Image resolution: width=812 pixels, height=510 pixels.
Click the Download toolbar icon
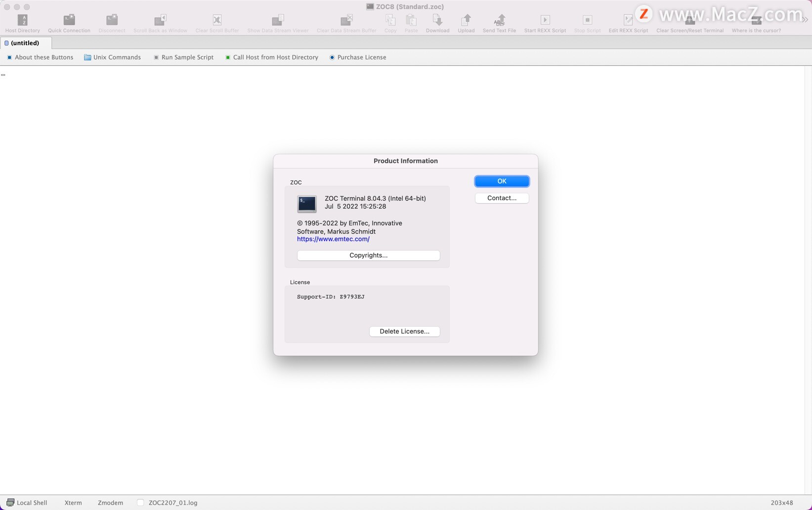tap(437, 20)
